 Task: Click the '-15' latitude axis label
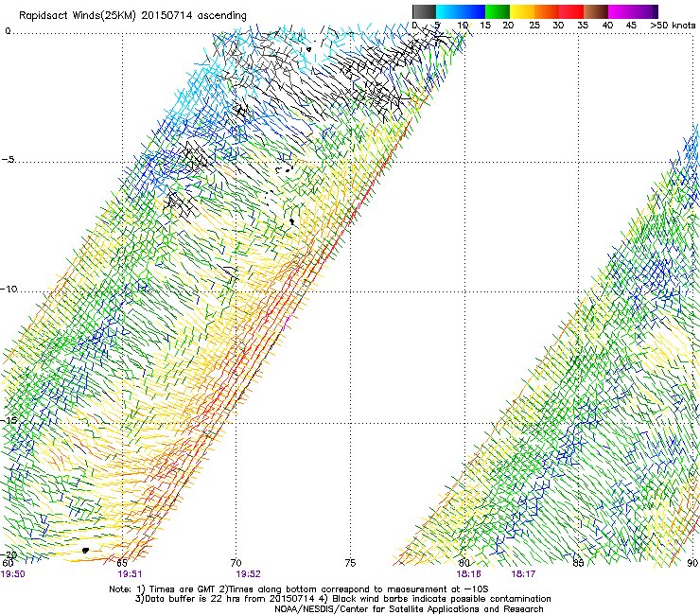click(x=9, y=420)
